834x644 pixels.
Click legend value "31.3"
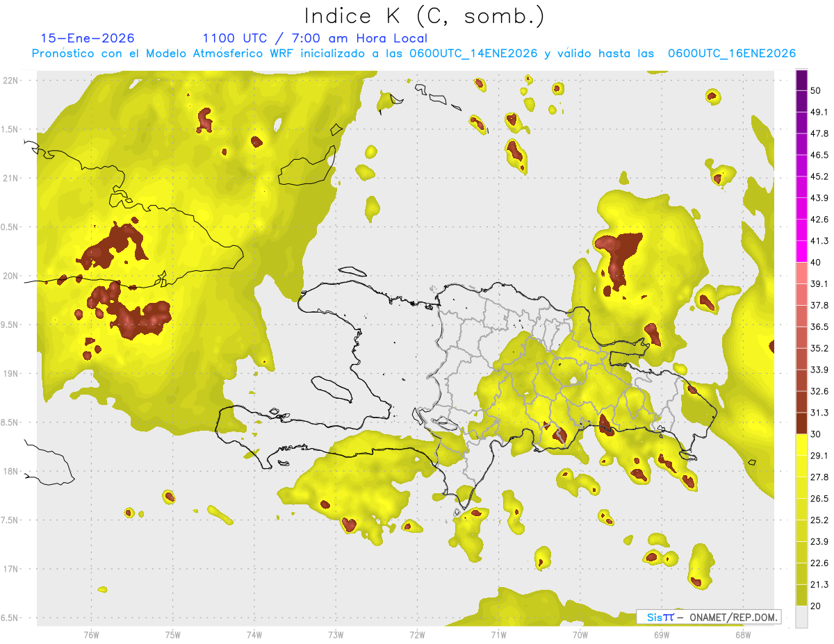(820, 413)
